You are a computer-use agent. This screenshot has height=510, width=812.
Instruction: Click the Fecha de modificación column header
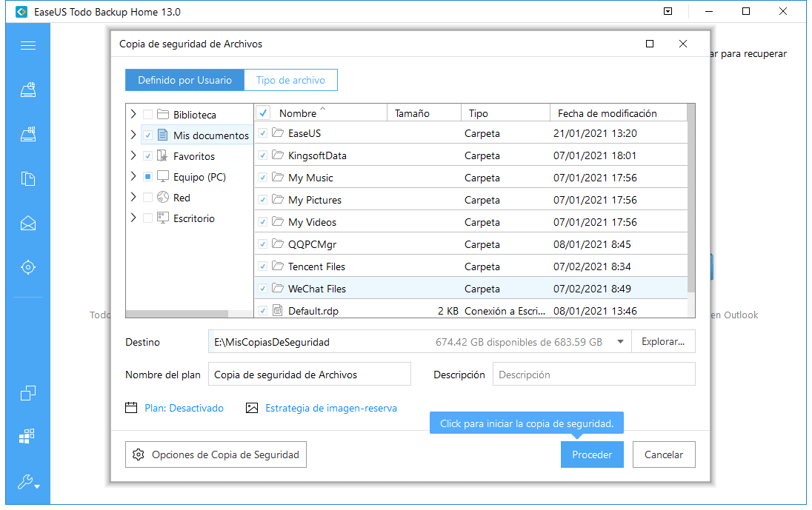pos(619,113)
